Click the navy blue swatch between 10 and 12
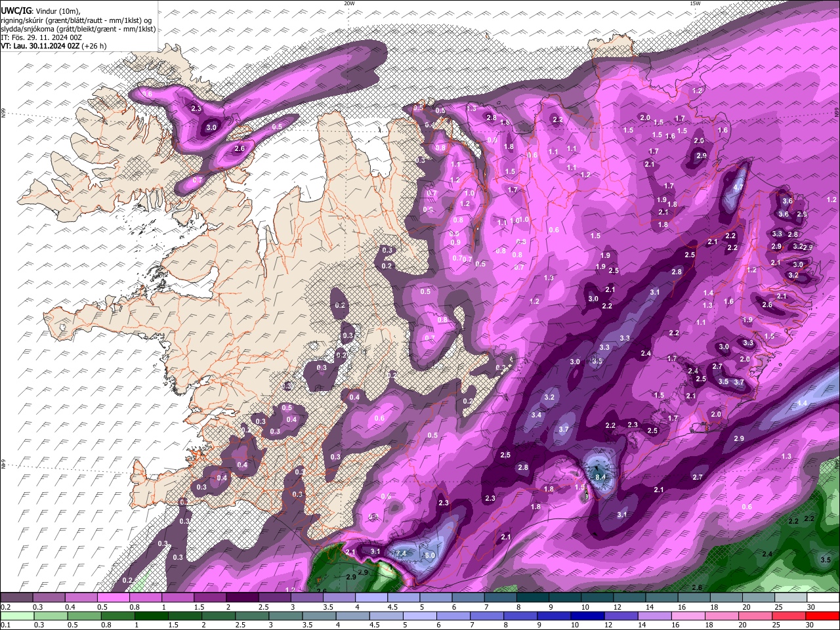 (587, 616)
